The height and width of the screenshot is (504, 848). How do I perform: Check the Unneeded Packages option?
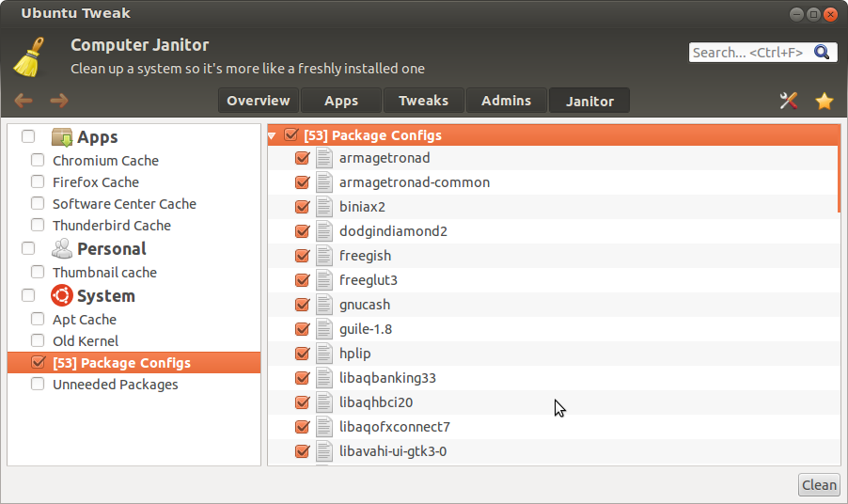[38, 385]
